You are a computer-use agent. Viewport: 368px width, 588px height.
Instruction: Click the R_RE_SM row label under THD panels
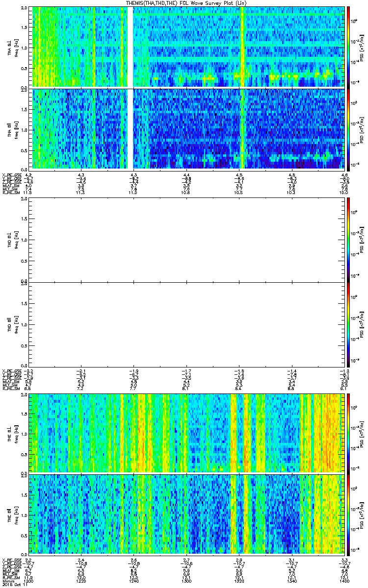point(11,388)
